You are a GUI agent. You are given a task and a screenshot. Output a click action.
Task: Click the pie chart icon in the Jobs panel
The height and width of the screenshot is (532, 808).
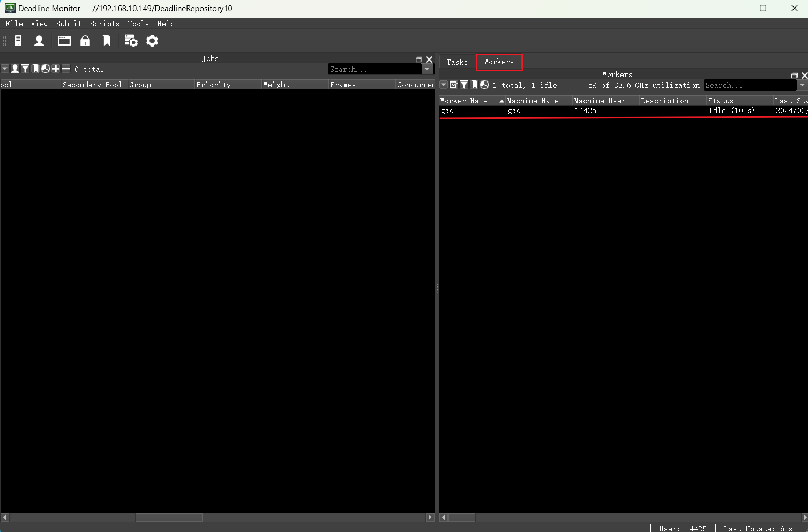pyautogui.click(x=46, y=69)
